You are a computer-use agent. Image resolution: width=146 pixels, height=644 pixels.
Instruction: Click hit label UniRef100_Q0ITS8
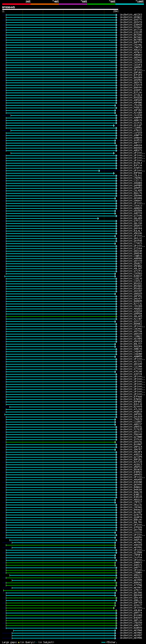(x=131, y=30)
